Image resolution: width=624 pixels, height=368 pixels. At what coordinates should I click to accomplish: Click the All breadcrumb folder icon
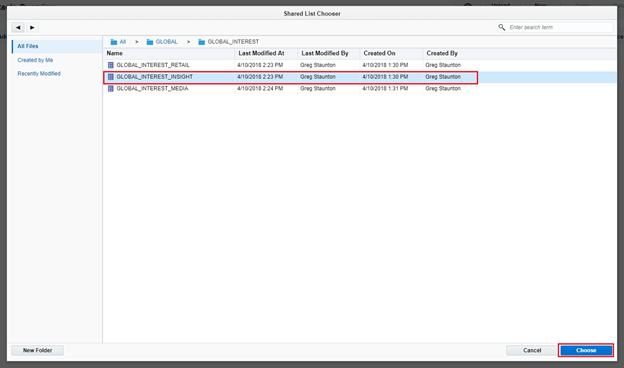tap(114, 42)
